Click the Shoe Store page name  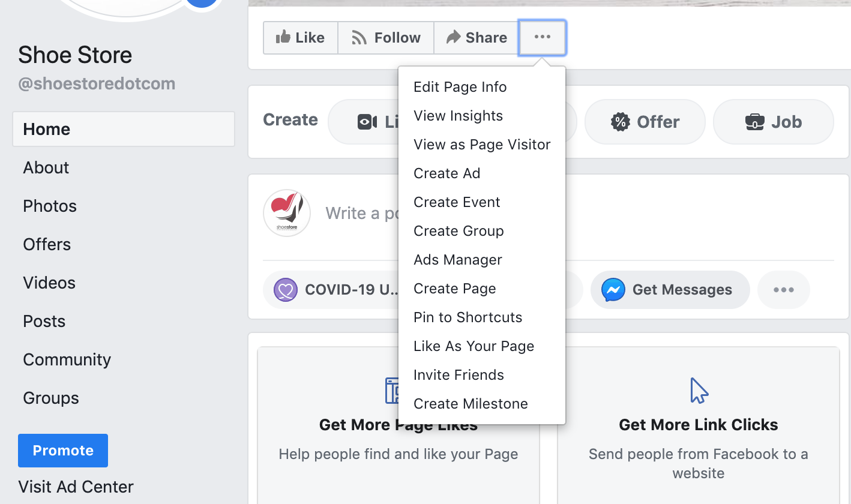(75, 55)
